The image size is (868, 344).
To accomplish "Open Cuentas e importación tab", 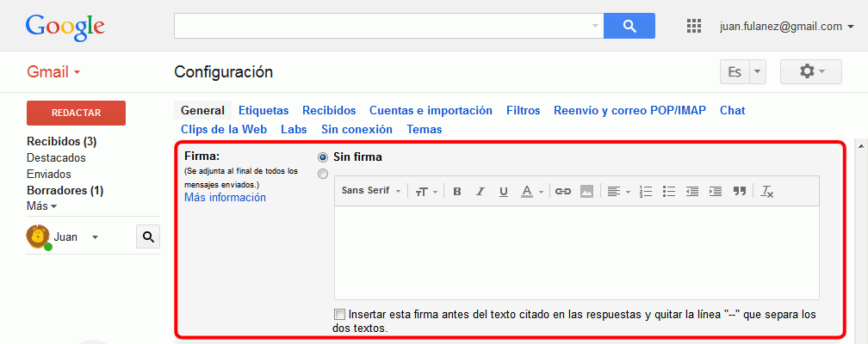I will [x=431, y=111].
